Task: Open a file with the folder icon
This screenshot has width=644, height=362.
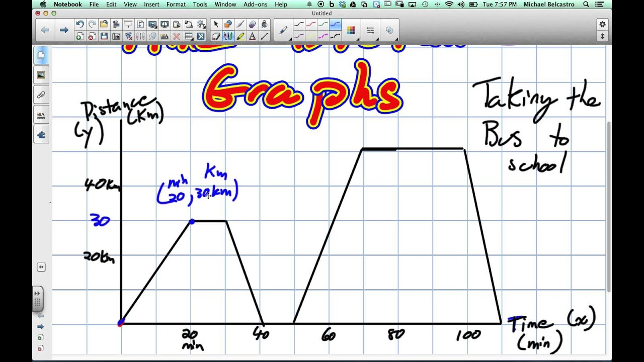Action: coord(104,24)
